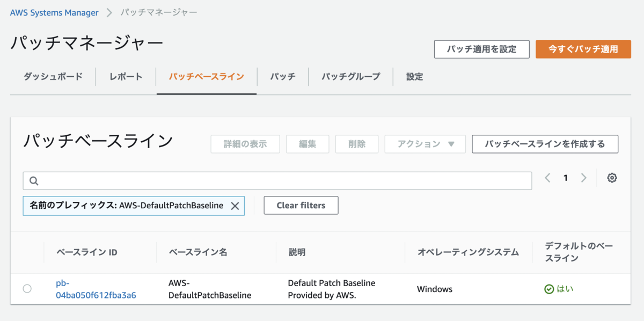The height and width of the screenshot is (321, 644).
Task: Open the レポート tab
Action: click(x=126, y=76)
